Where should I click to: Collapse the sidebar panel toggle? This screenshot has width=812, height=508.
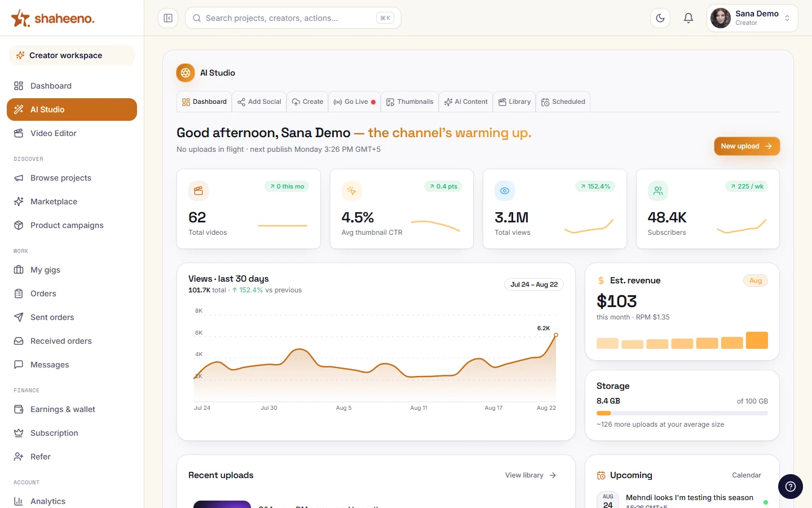click(x=168, y=18)
